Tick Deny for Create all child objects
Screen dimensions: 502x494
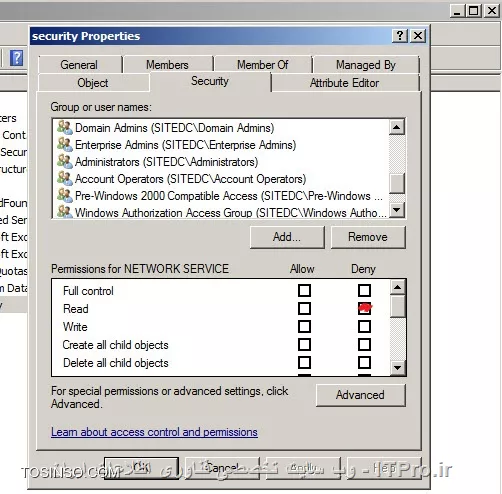(364, 344)
